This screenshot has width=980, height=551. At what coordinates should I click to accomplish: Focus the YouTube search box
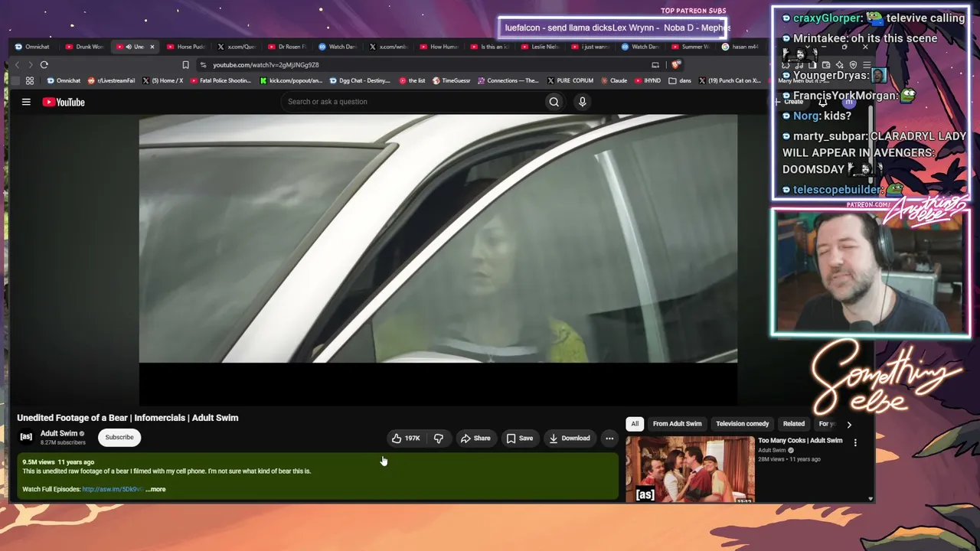coord(412,102)
